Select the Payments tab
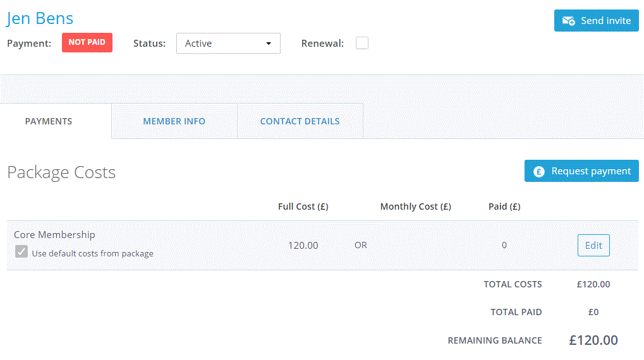Screen dimensions: 644x360 click(x=49, y=121)
